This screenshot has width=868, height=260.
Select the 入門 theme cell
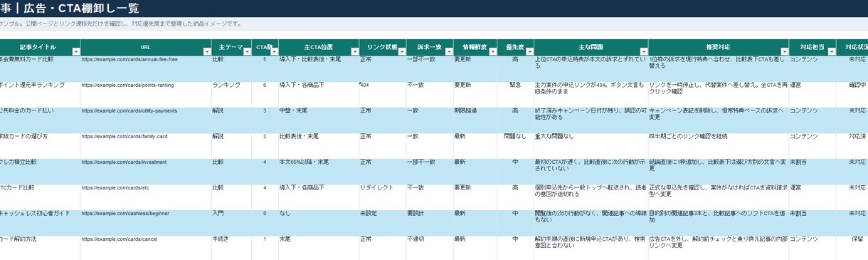[x=231, y=223]
